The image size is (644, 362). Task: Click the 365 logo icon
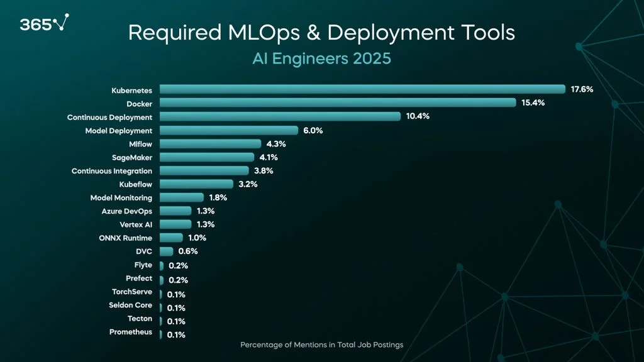[44, 24]
